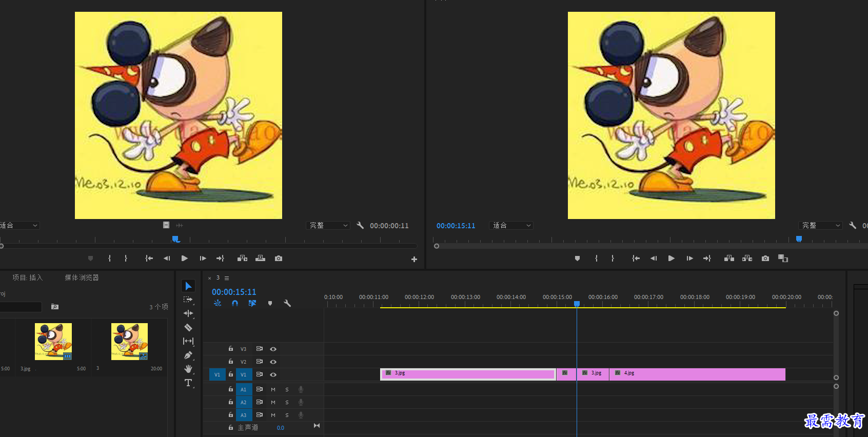Open Source Monitor button editor plus
868x437 pixels.
[x=414, y=260]
